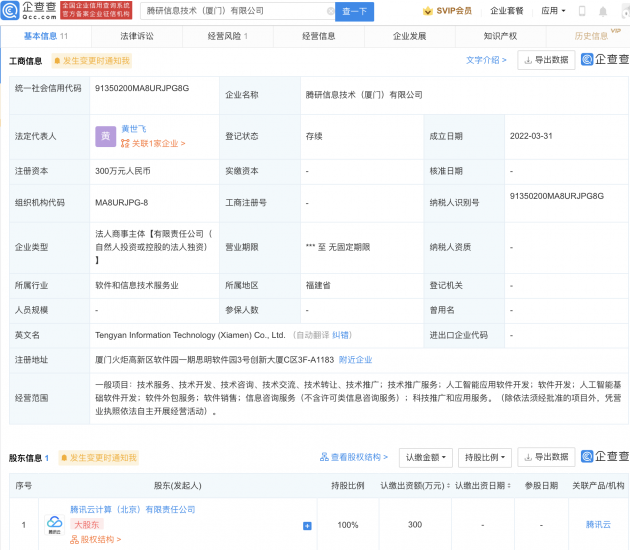Switch to the 经营信息 tab

click(x=319, y=36)
